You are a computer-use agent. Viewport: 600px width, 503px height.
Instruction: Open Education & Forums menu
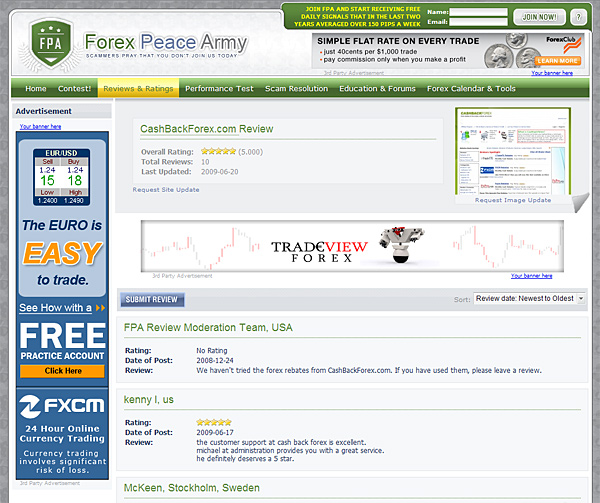[377, 89]
